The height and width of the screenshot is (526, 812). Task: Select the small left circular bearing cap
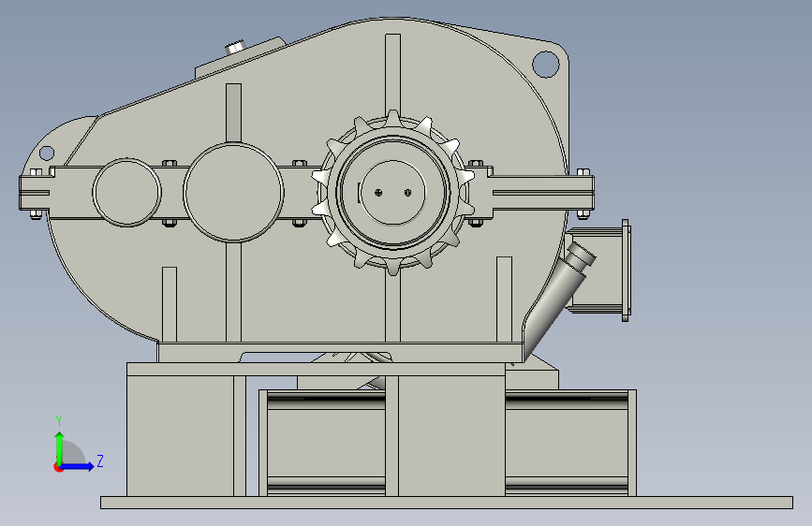[126, 192]
